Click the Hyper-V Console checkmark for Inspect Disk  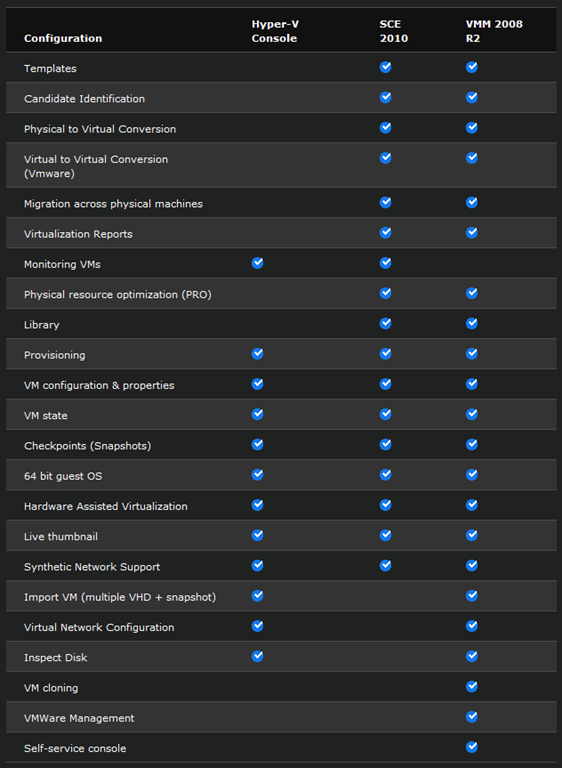257,656
